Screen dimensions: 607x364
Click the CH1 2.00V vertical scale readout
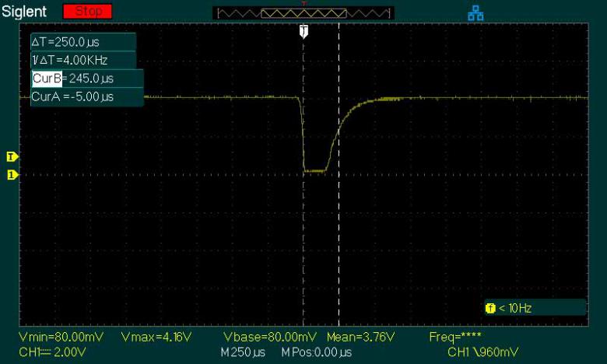point(52,352)
